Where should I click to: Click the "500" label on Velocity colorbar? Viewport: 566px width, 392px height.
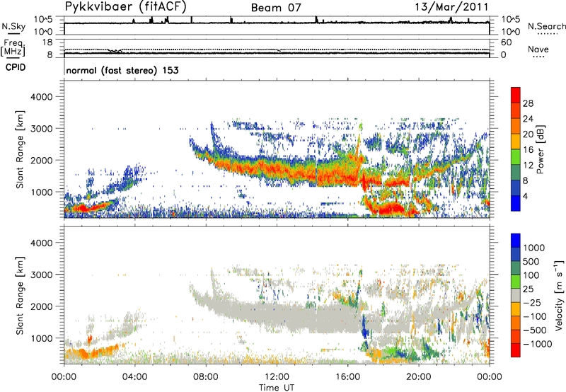click(x=531, y=262)
